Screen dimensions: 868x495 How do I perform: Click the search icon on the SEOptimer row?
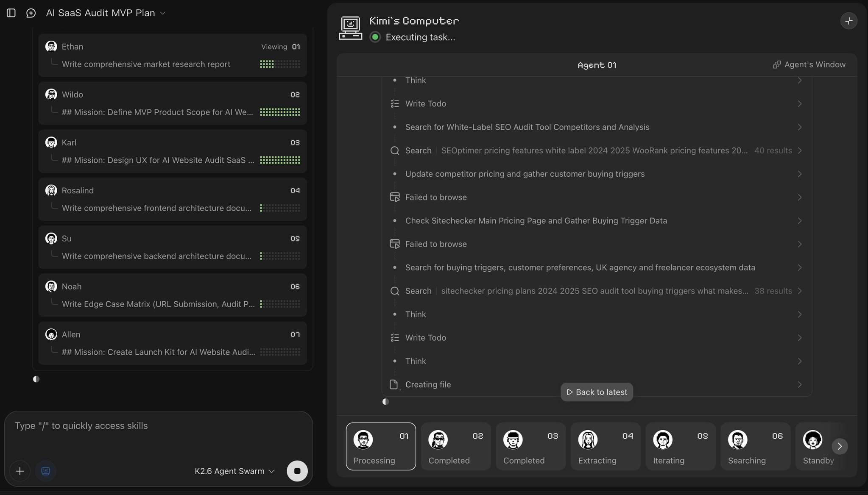pyautogui.click(x=395, y=150)
